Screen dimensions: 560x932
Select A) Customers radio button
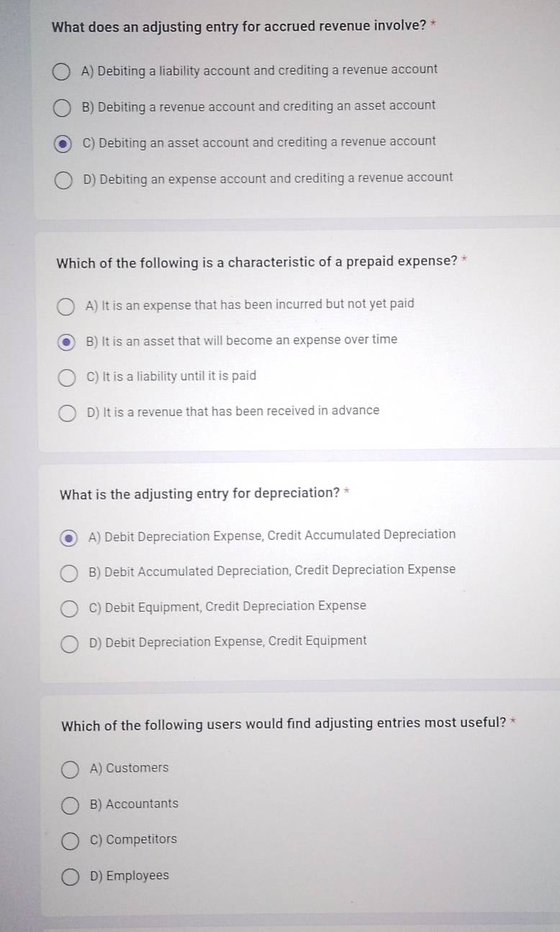71,771
